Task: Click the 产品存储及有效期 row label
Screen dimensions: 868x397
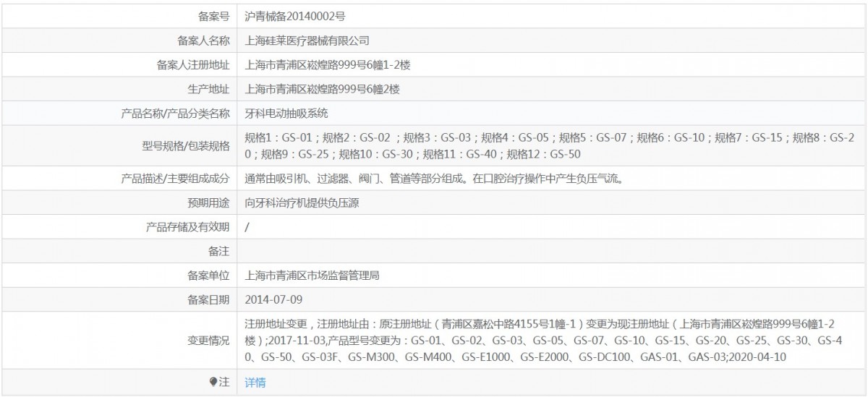Action: click(188, 227)
